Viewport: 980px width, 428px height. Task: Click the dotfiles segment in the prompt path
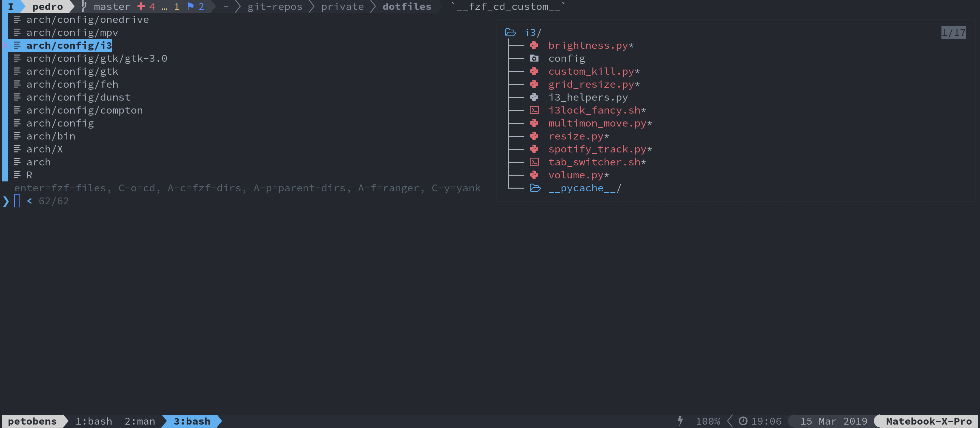click(x=407, y=6)
